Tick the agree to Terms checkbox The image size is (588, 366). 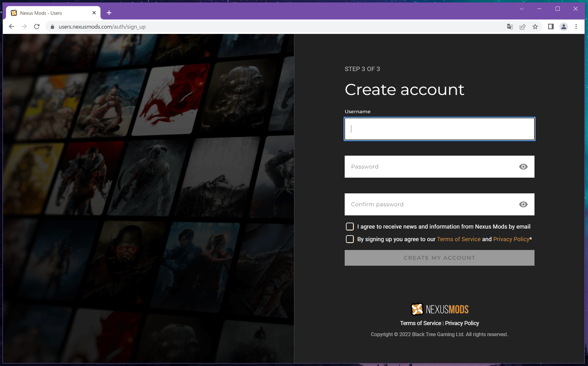350,239
